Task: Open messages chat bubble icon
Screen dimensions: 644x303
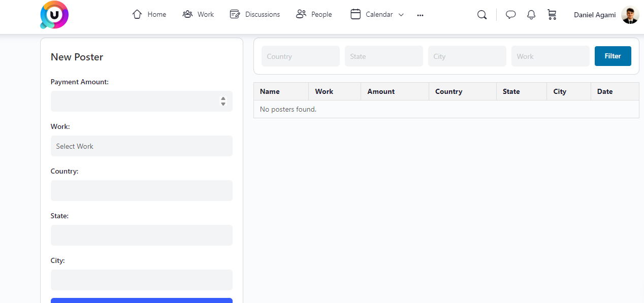Action: [511, 15]
